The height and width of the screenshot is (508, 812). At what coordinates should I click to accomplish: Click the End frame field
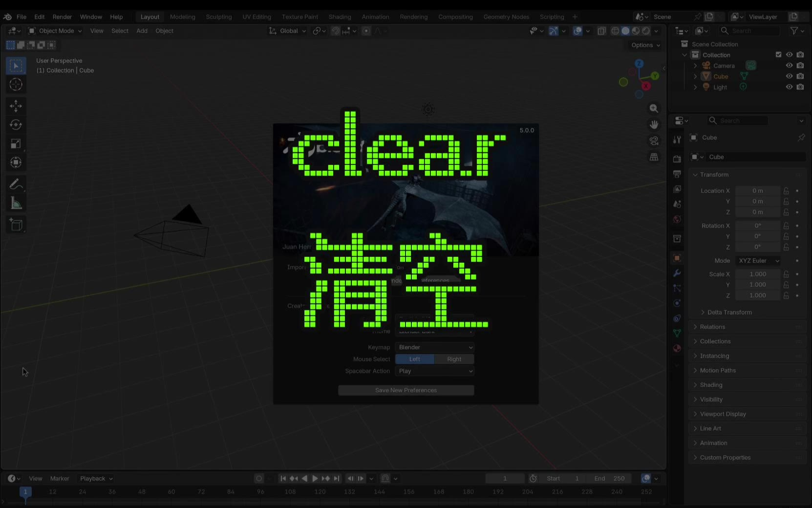[609, 478]
